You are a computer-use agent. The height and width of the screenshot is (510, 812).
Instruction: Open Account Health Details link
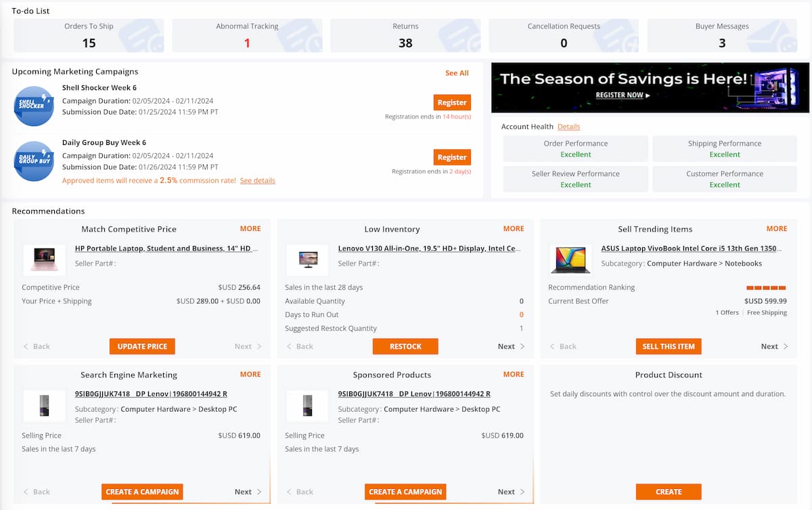(568, 127)
